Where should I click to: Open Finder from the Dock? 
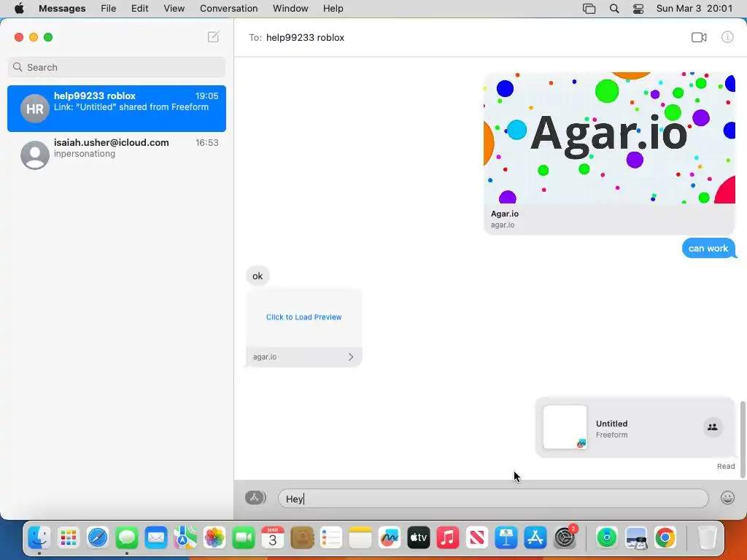tap(39, 537)
